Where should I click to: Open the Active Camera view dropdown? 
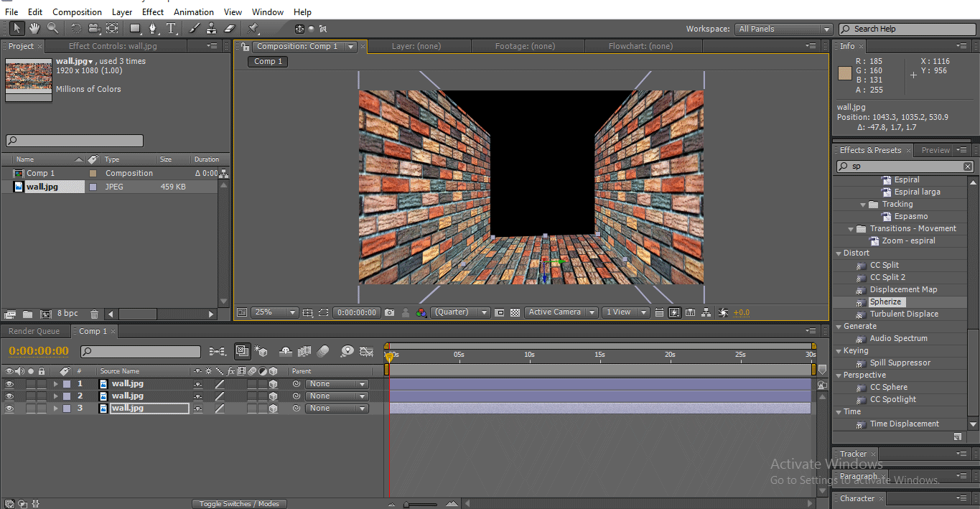point(561,312)
